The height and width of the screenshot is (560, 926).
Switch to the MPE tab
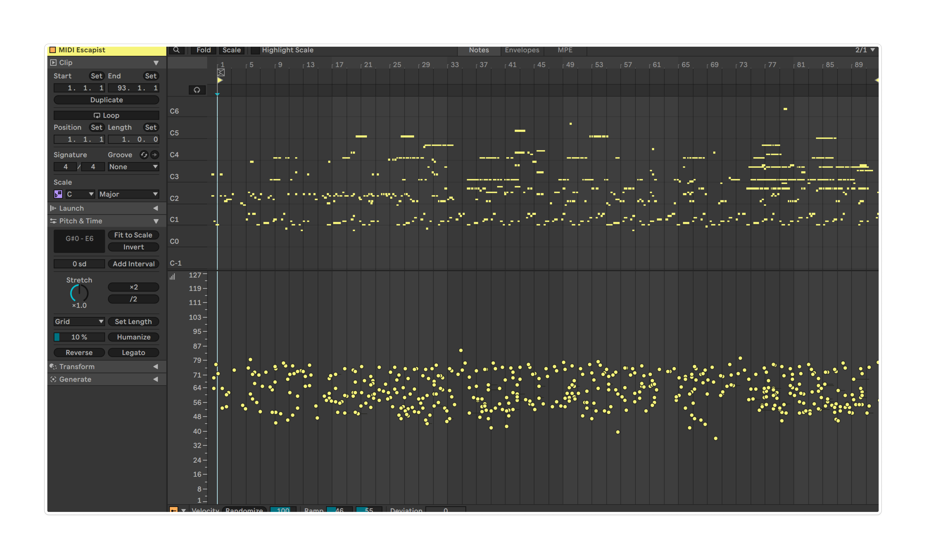(565, 50)
